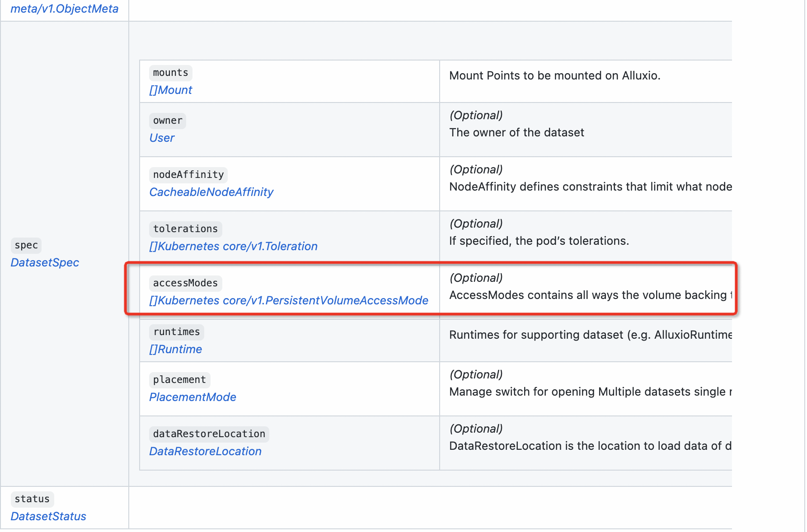Screen dimensions: 807x532
Task: Open the DatasetStatus type link
Action: click(48, 516)
